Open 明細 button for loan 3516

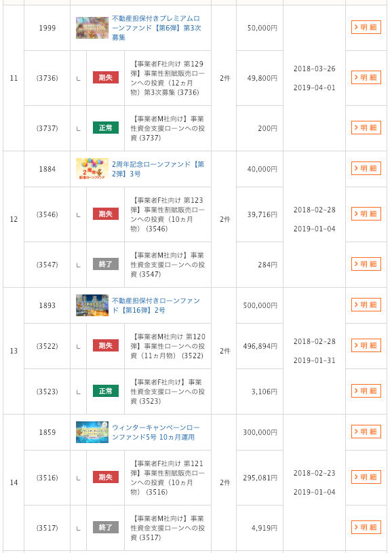click(366, 477)
